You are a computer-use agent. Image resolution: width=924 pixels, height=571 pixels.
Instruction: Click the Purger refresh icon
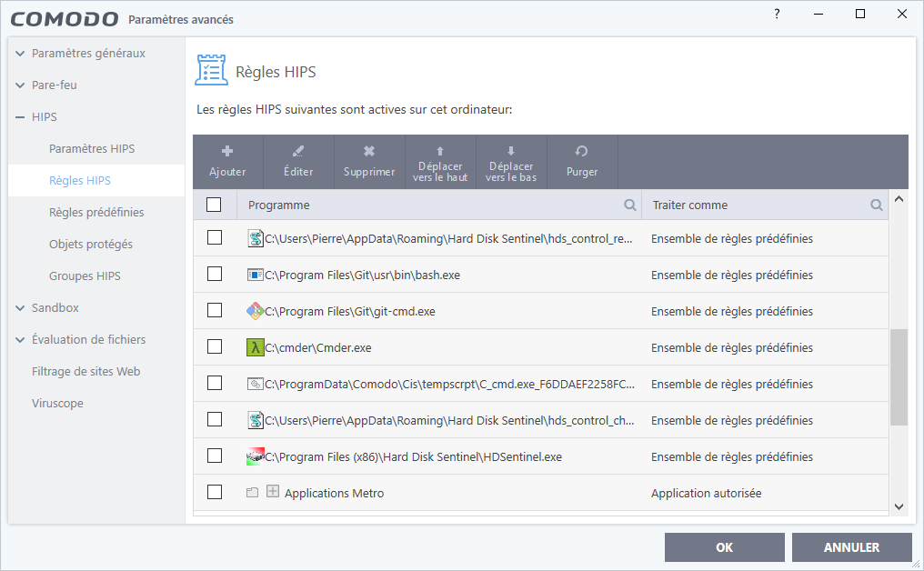(582, 152)
